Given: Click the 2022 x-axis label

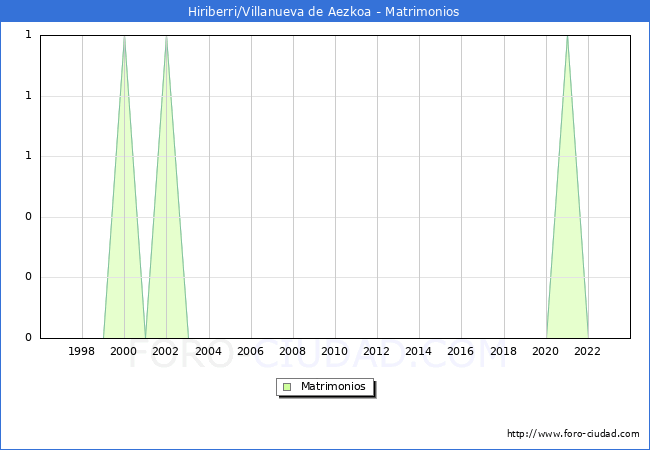Looking at the screenshot, I should (587, 351).
